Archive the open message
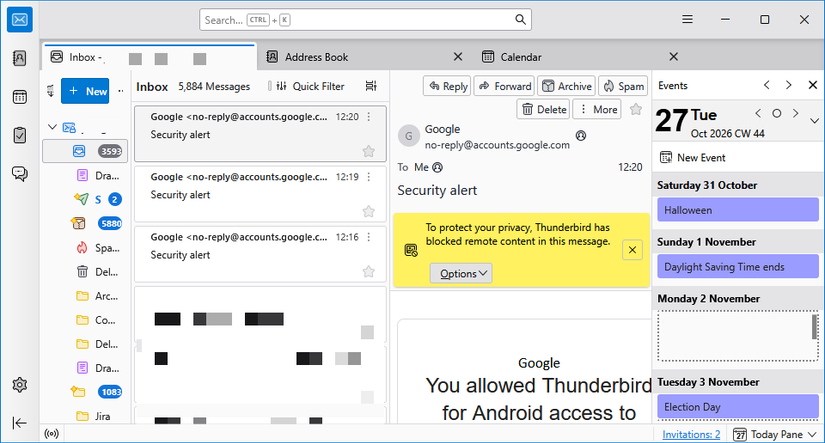825x443 pixels. (x=567, y=86)
